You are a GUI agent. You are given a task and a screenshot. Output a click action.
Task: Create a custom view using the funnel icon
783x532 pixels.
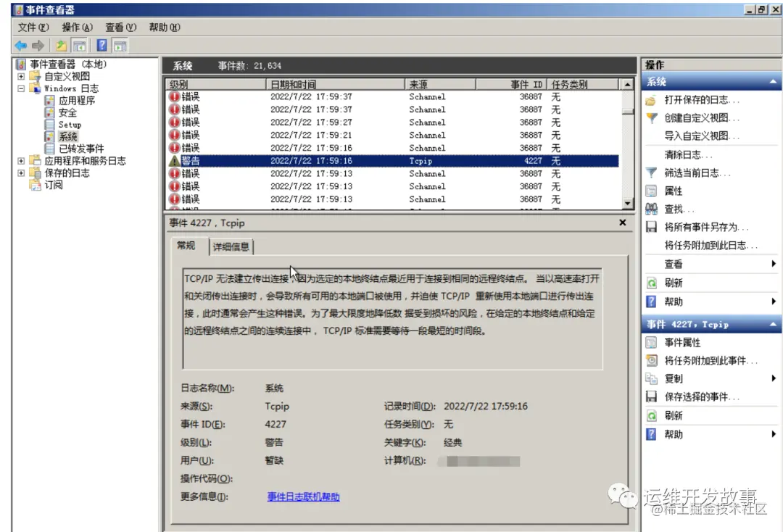pyautogui.click(x=651, y=118)
